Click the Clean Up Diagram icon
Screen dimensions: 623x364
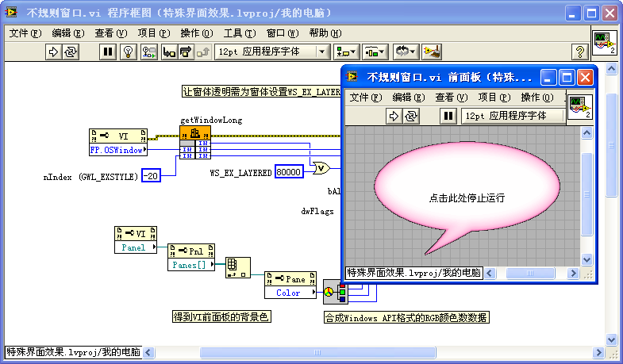[x=432, y=52]
